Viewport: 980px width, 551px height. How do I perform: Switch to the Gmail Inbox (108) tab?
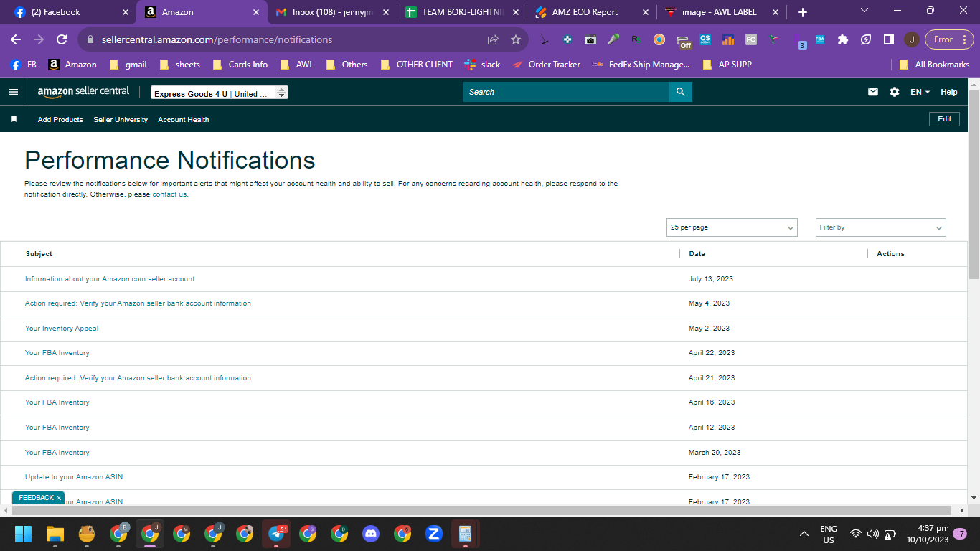[332, 12]
